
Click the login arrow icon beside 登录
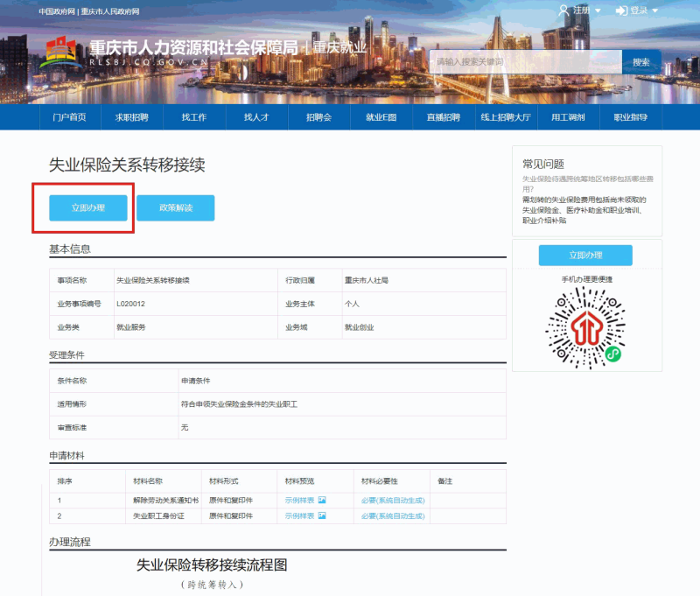click(621, 11)
